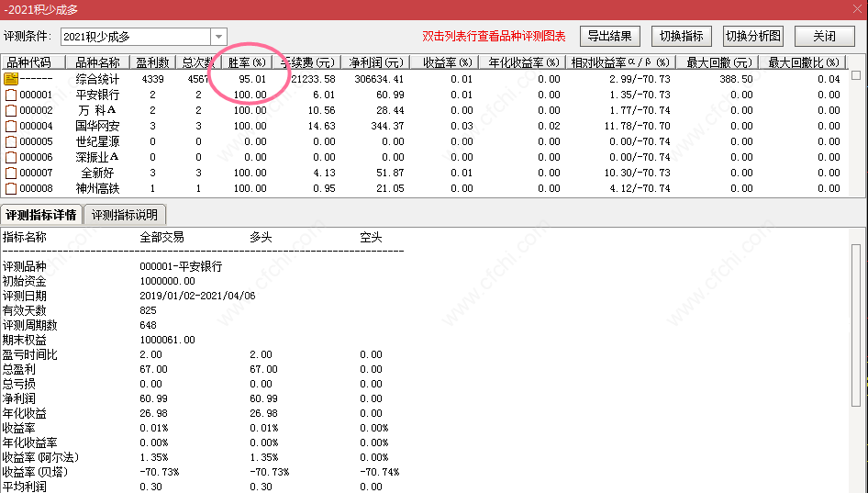Click the document icon beside code 000007

pos(10,173)
